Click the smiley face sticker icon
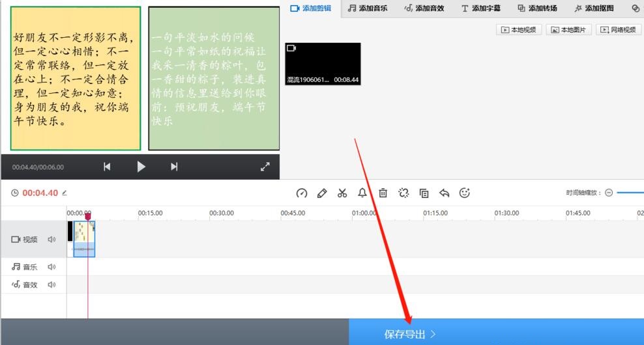The height and width of the screenshot is (345, 644). [465, 193]
